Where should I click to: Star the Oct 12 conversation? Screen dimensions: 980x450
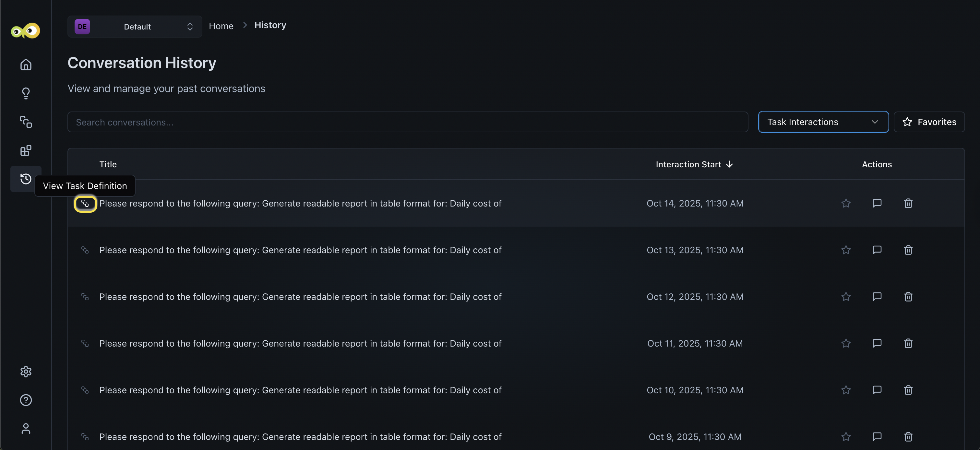846,297
